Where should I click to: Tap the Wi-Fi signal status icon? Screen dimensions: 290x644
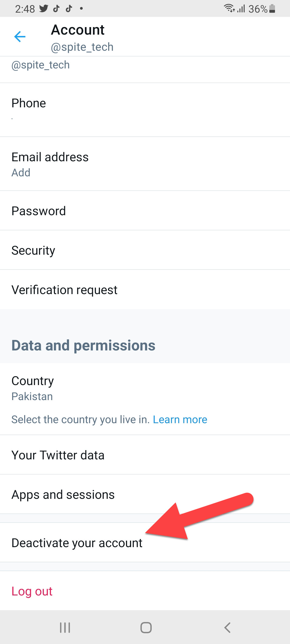pyautogui.click(x=229, y=8)
